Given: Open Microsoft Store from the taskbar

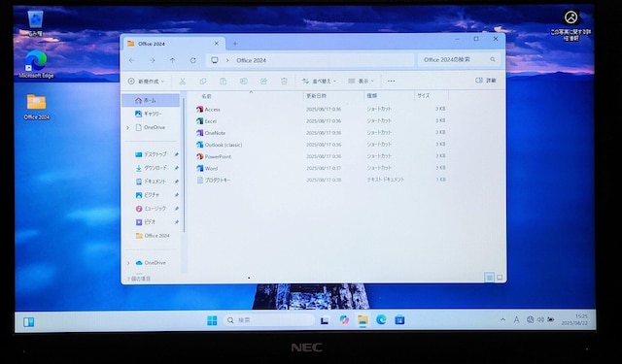Looking at the screenshot, I should pos(399,320).
